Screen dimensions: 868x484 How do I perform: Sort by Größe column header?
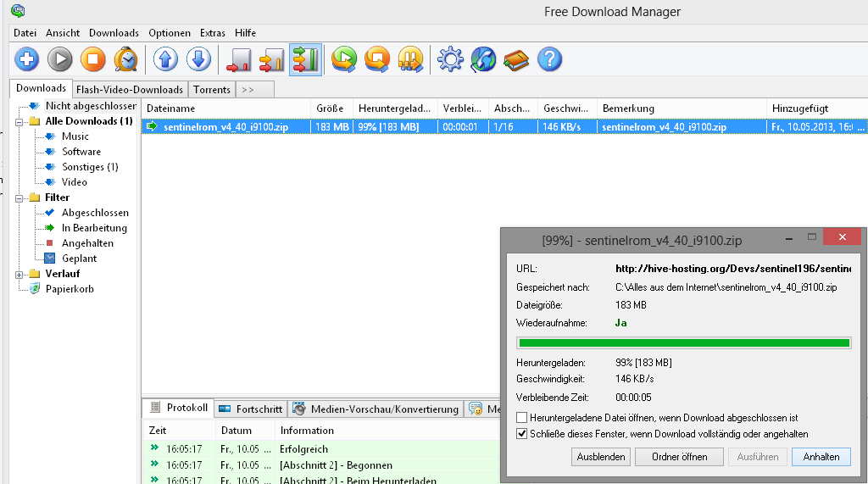point(331,108)
